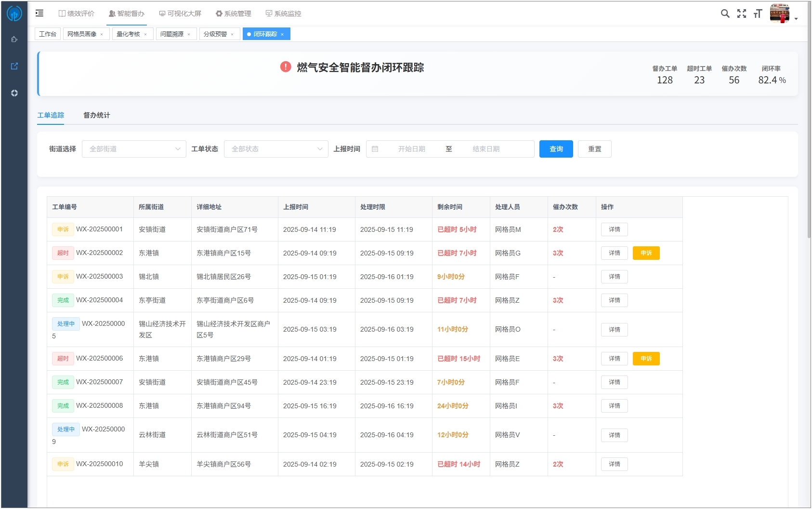This screenshot has width=812, height=510.
Task: Expand the 街道选择 dropdown
Action: pyautogui.click(x=134, y=149)
